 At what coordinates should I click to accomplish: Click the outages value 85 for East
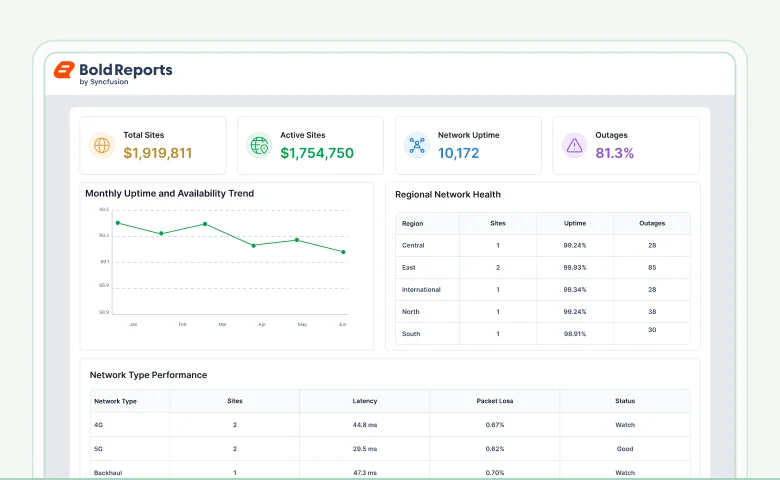(x=652, y=268)
